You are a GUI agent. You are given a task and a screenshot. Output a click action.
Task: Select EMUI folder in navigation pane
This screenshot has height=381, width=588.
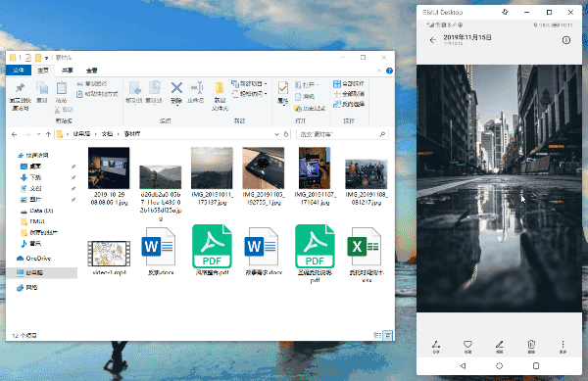click(33, 221)
